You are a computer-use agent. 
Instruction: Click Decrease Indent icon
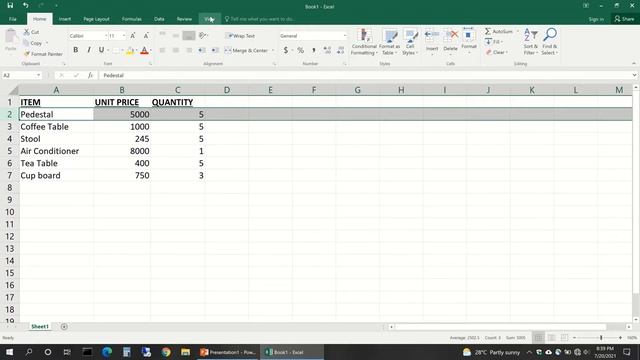[x=202, y=50]
